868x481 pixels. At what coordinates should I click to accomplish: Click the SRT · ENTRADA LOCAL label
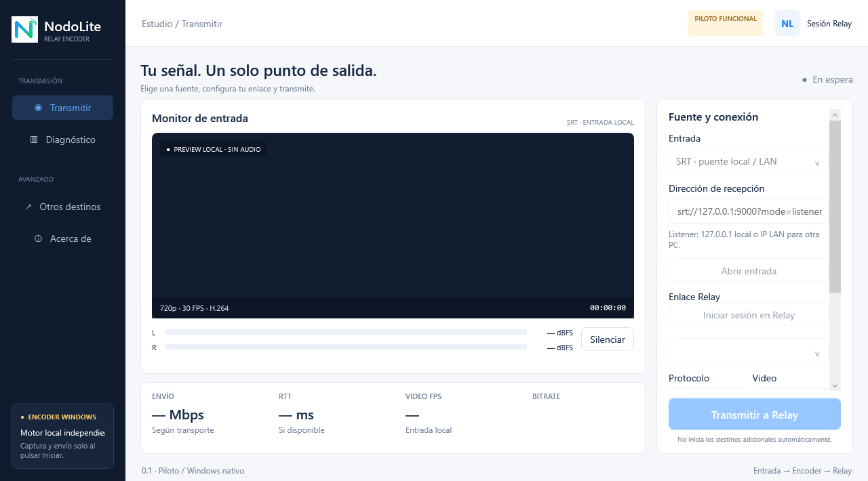pyautogui.click(x=600, y=123)
